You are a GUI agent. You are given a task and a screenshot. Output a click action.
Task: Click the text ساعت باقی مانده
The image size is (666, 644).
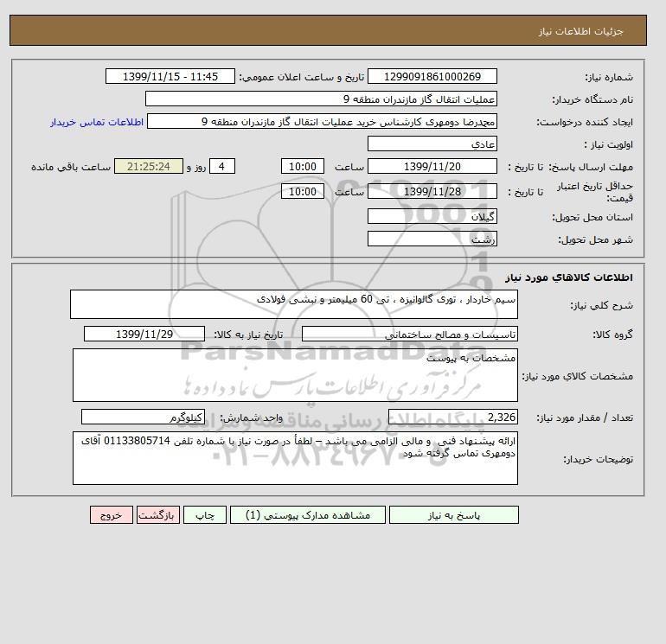71,167
